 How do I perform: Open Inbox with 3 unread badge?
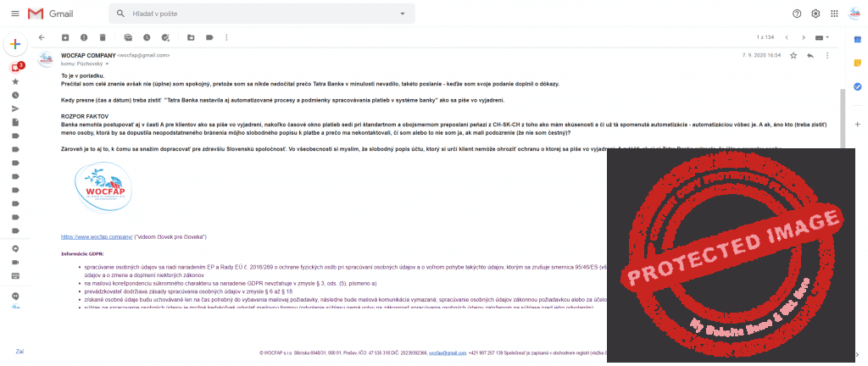point(16,68)
